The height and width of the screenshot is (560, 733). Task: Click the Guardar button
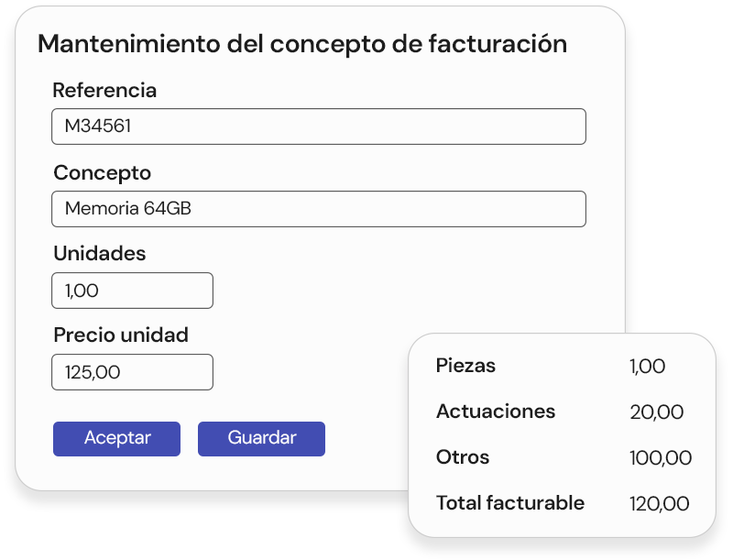pyautogui.click(x=260, y=438)
